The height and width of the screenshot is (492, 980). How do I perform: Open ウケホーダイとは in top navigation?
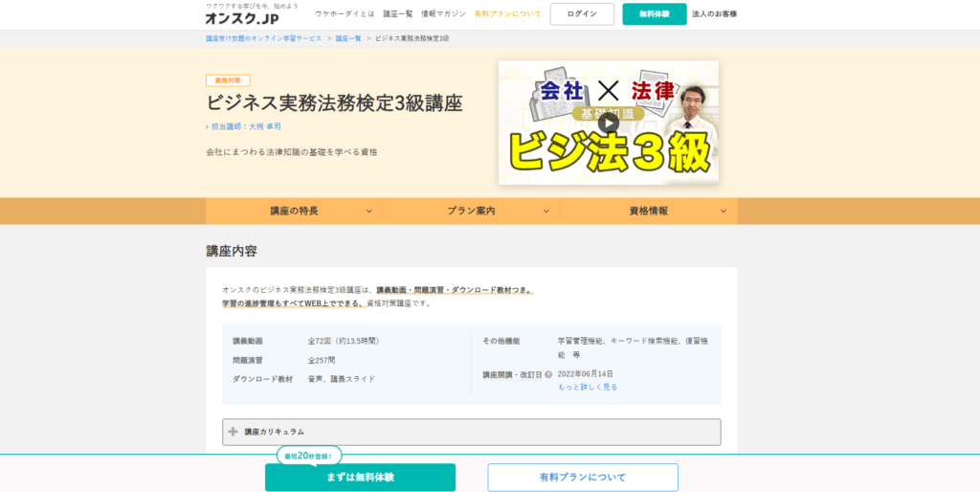click(x=345, y=13)
